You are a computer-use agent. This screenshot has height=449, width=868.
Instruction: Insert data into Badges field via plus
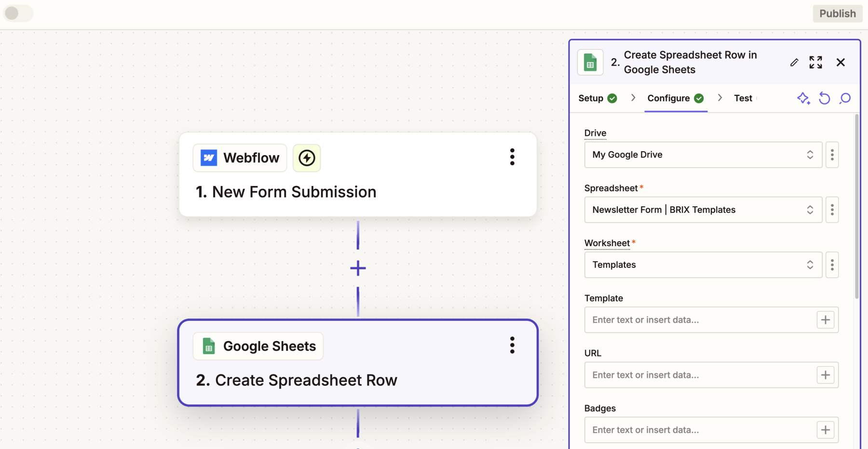click(x=826, y=430)
